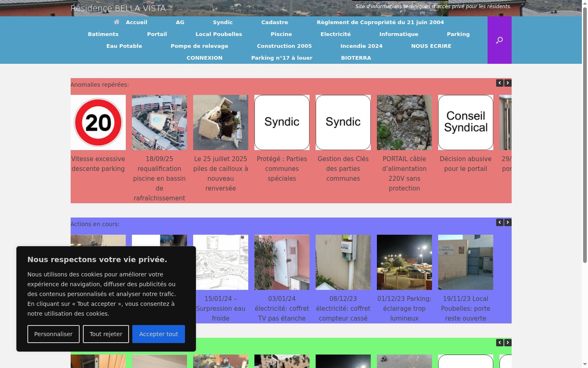
Task: Open the night parking éclairage thumbnail
Action: 404,262
